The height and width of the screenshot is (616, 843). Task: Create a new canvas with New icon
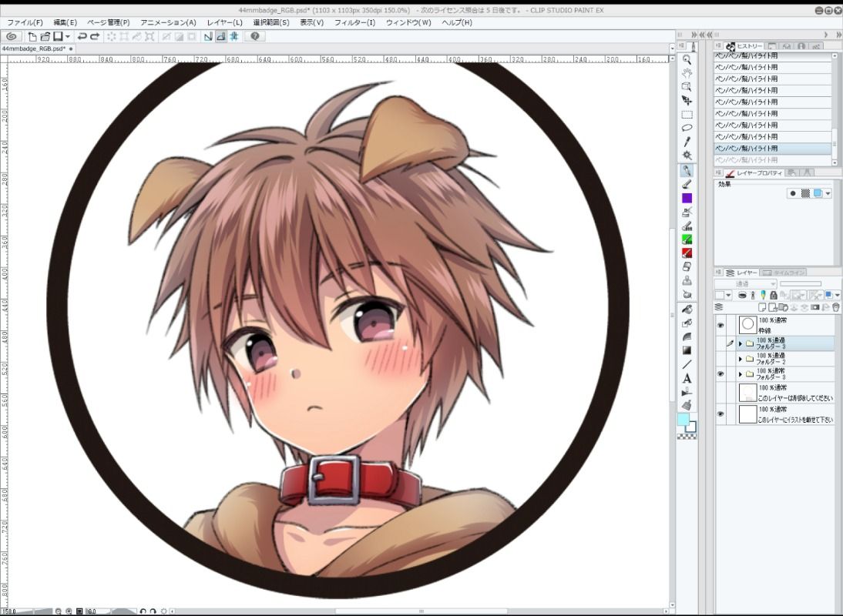(x=32, y=36)
